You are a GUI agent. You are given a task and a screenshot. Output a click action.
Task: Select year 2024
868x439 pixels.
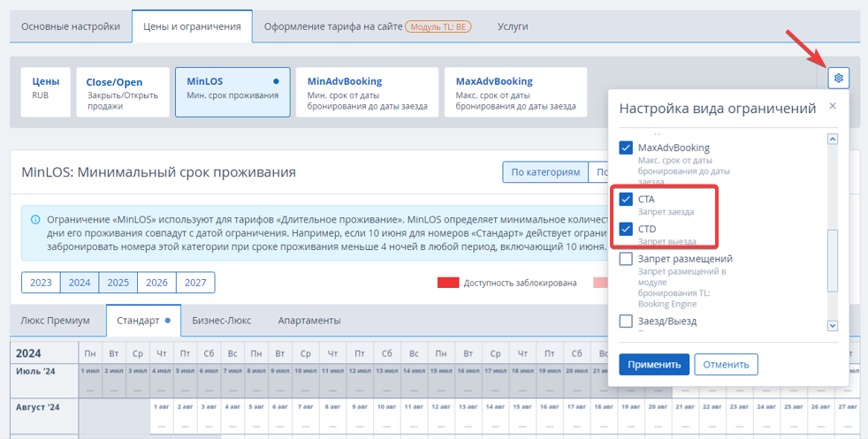80,283
